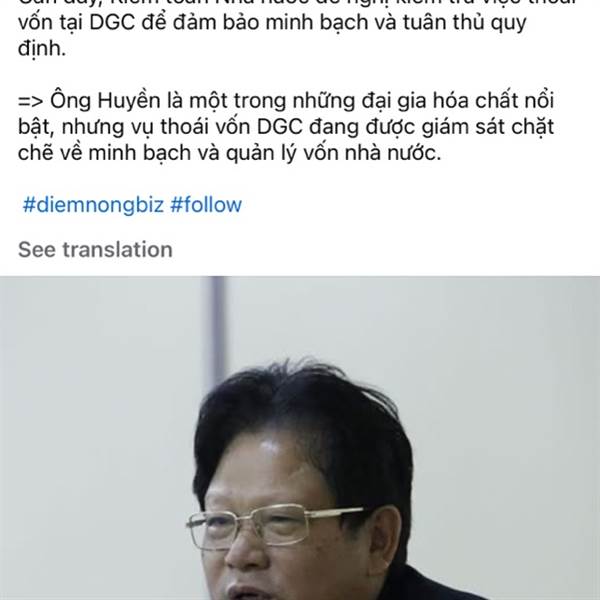Open the #follow hashtag

[x=206, y=204]
